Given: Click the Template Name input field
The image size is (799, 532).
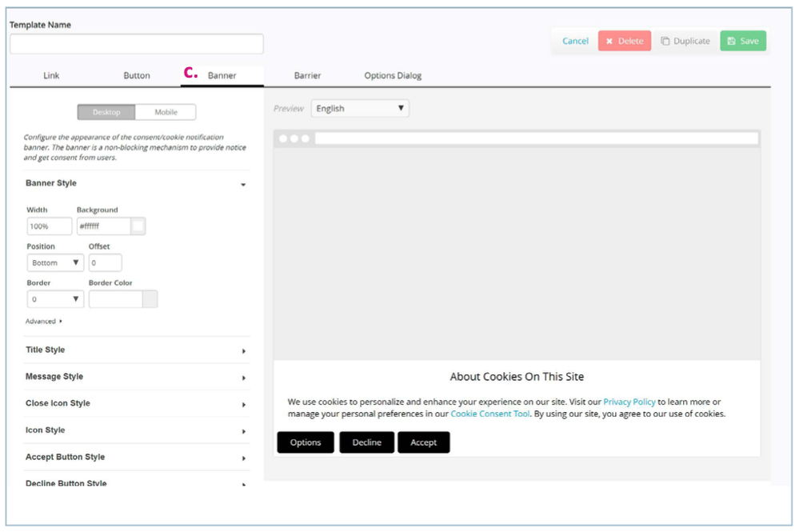Looking at the screenshot, I should pos(137,44).
